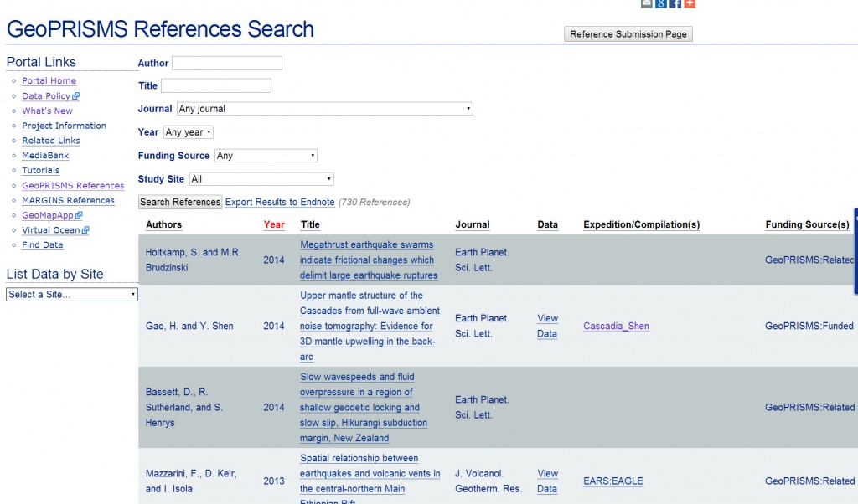Select 'Holtkamp, S. and M.R. Brudzinski' authors

194,260
